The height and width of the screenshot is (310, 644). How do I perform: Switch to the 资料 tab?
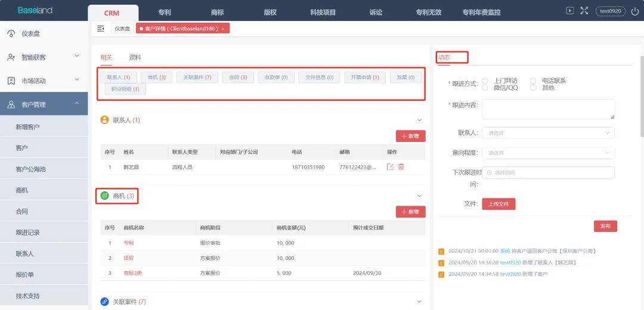(x=135, y=57)
